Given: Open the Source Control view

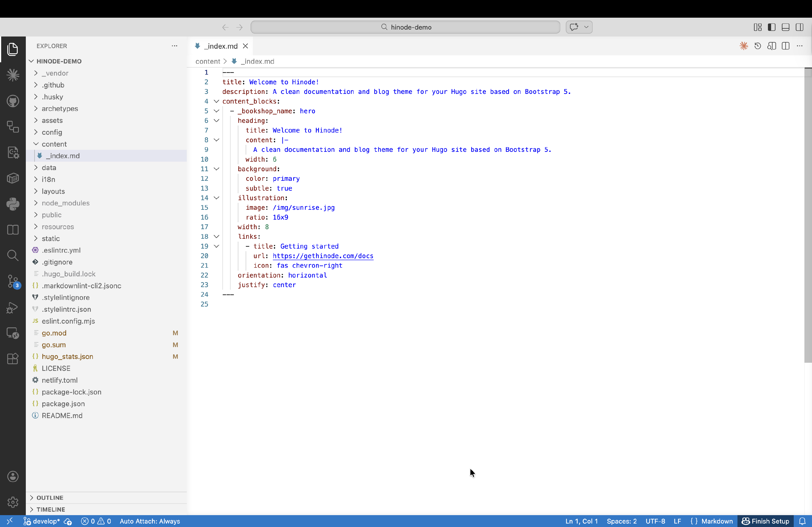Looking at the screenshot, I should pyautogui.click(x=13, y=282).
